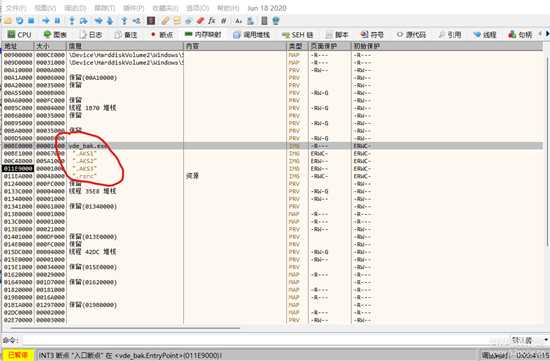Click the 初始保护 column header
Image resolution: width=550 pixels, height=361 pixels.
pyautogui.click(x=447, y=46)
